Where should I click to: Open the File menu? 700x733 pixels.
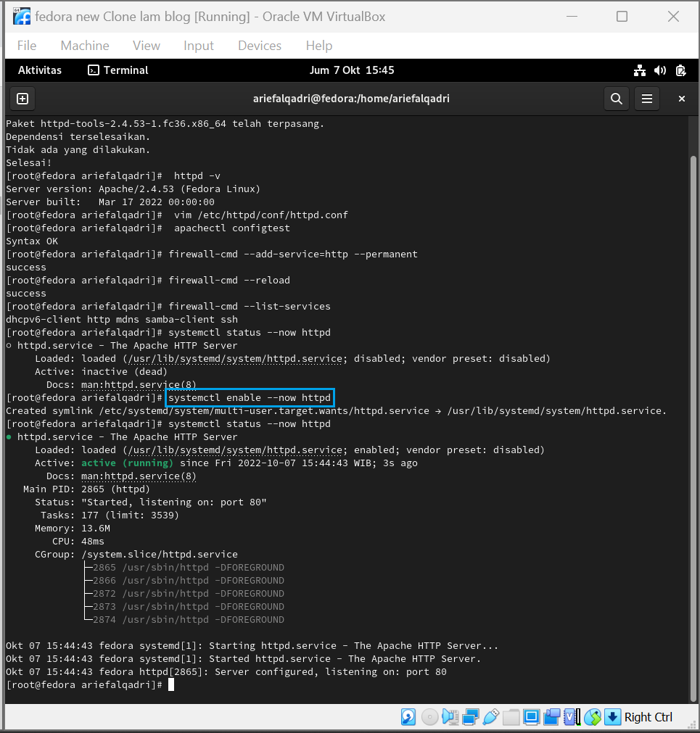(x=27, y=46)
